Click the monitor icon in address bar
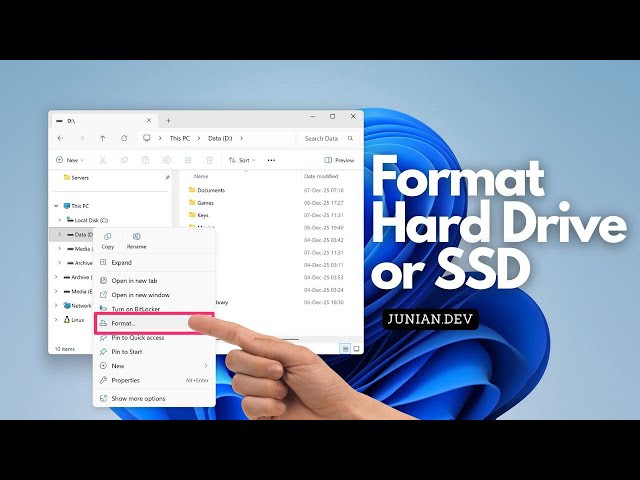 (147, 138)
